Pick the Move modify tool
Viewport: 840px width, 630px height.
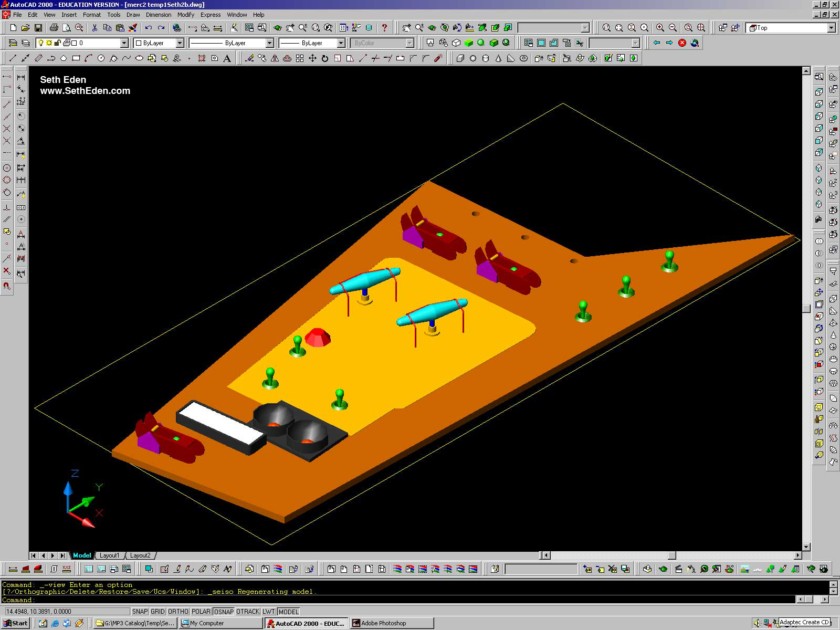coord(312,58)
